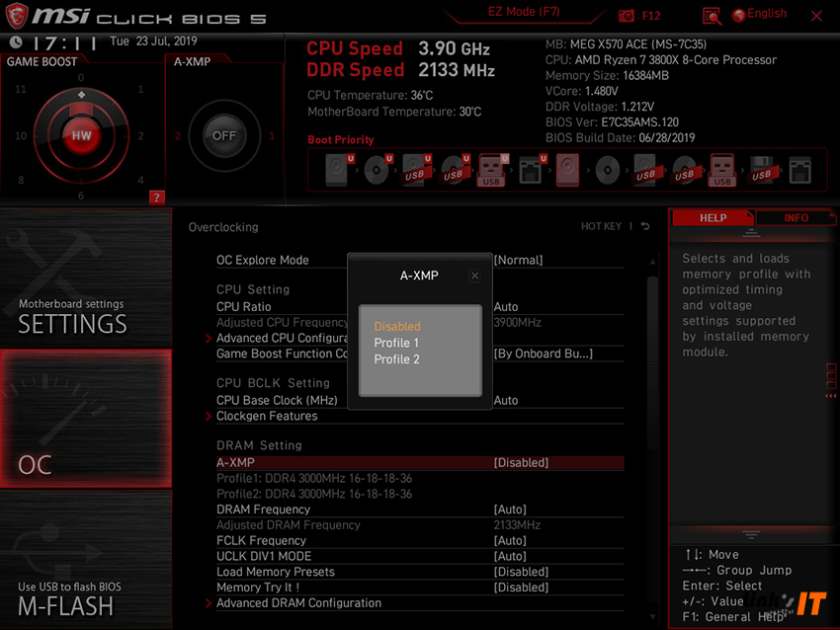Choose Profile 1 in the A-XMP popup
The width and height of the screenshot is (840, 630).
click(x=396, y=343)
